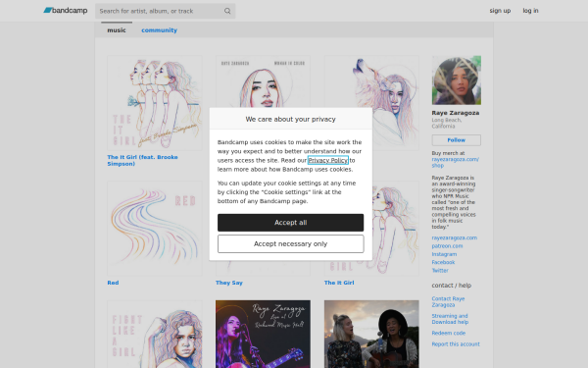Open Streaming and Download help
The image size is (588, 368).
point(450,319)
